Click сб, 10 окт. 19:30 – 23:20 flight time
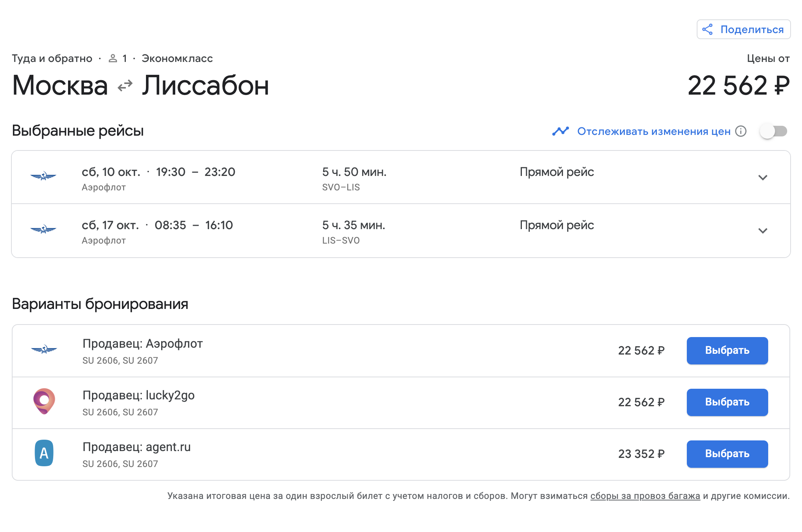 (158, 172)
